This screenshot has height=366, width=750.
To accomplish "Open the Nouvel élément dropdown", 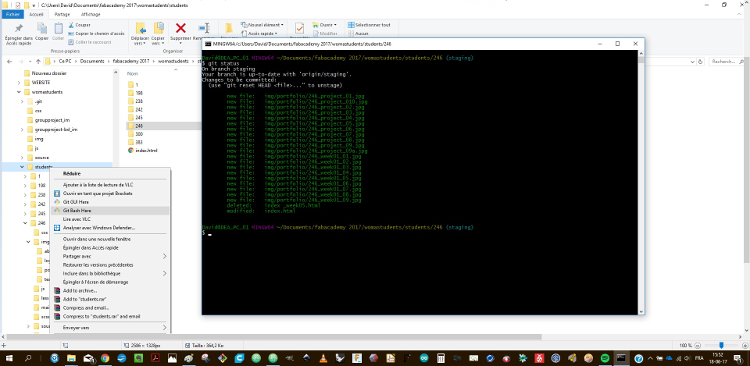I will click(262, 24).
